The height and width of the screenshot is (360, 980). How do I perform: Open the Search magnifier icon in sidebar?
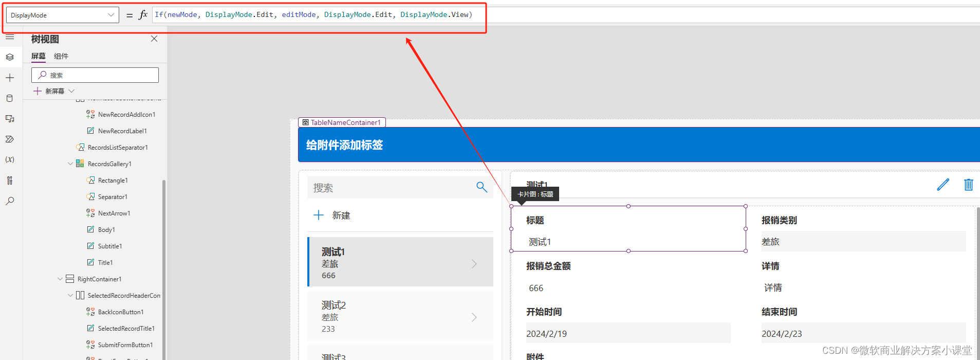coord(10,201)
